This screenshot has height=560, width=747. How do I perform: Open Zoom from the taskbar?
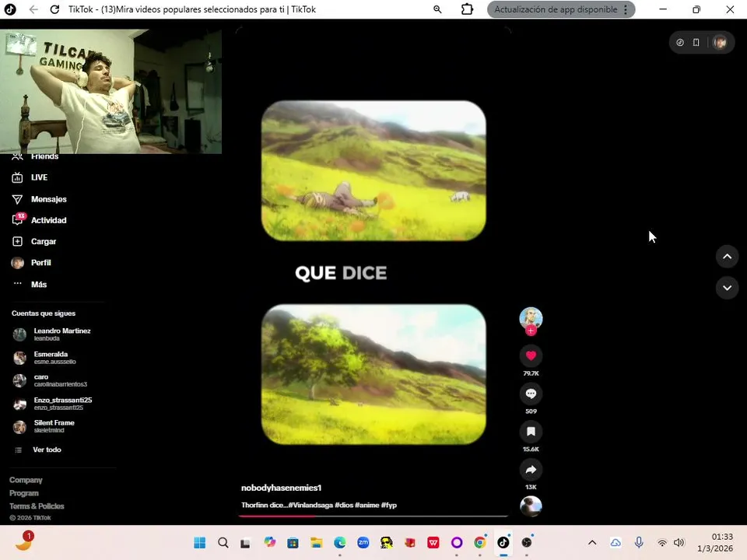coord(363,542)
